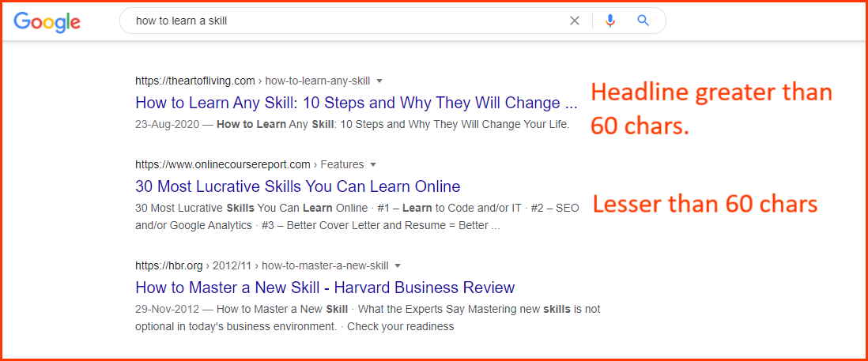Open the Google logo homepage
Screen dimensions: 868x361
47,21
